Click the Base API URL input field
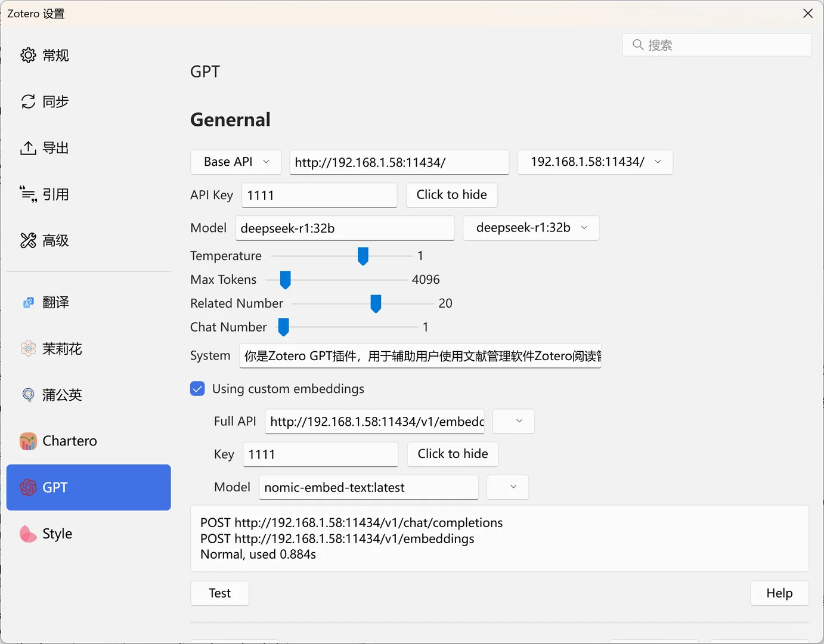Image resolution: width=824 pixels, height=644 pixels. click(399, 162)
